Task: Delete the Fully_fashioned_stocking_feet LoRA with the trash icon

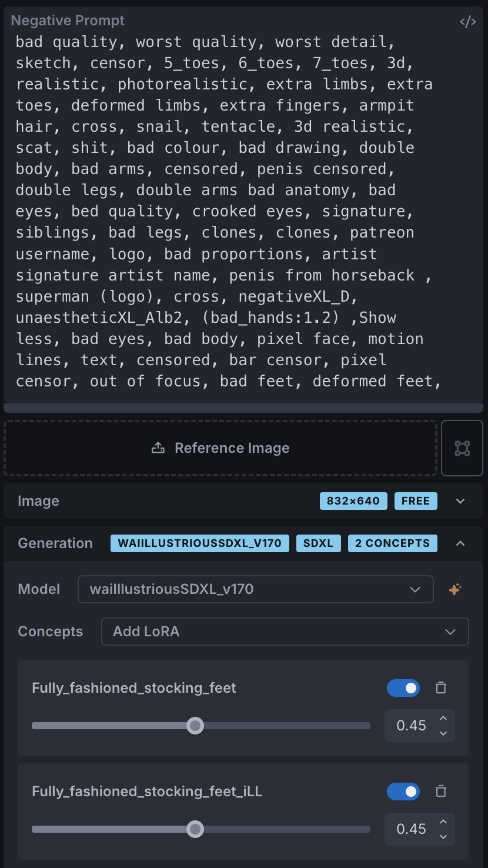Action: tap(441, 687)
